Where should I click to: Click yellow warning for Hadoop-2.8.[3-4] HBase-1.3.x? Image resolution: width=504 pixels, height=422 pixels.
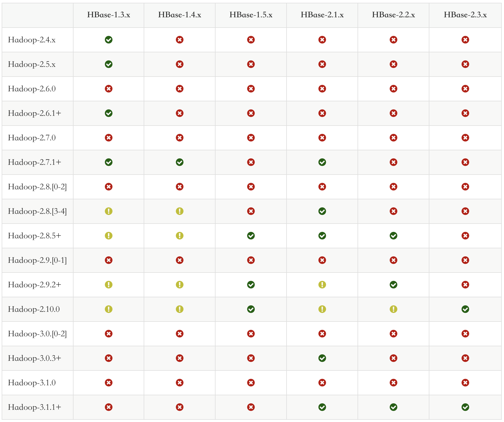click(109, 211)
